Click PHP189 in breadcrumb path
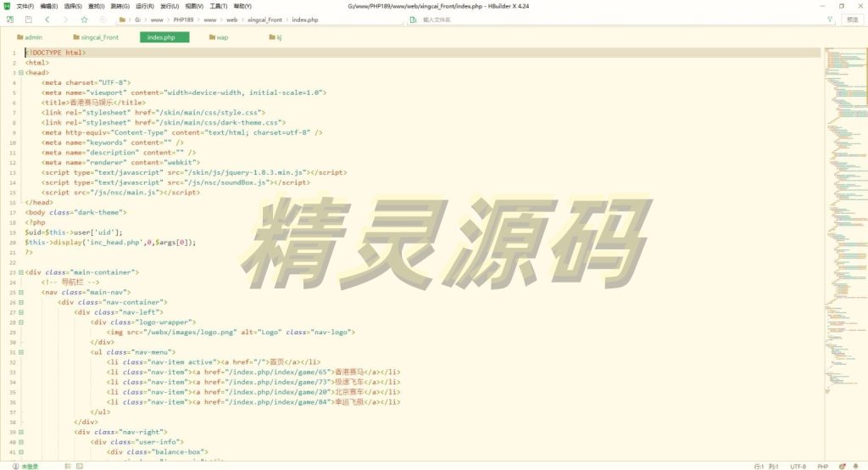868x470 pixels. pyautogui.click(x=183, y=20)
